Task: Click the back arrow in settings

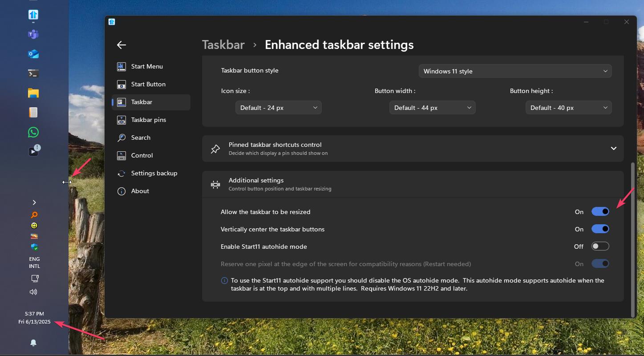Action: pyautogui.click(x=122, y=44)
